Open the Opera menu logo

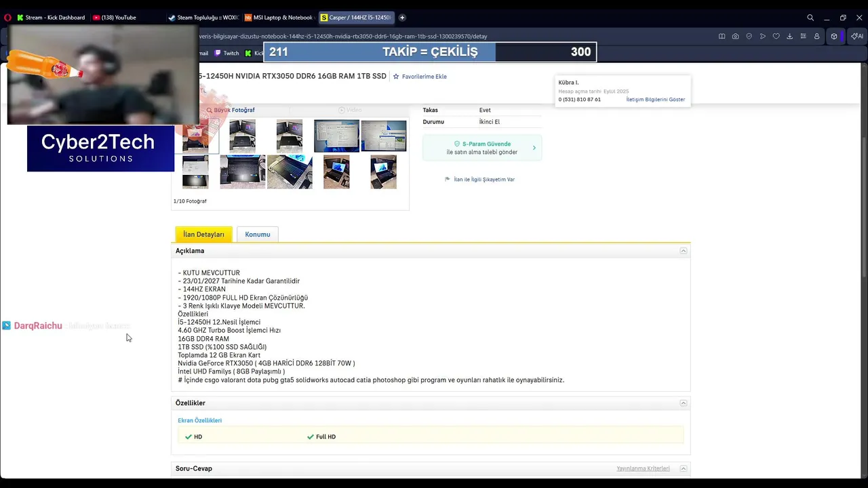(7, 18)
